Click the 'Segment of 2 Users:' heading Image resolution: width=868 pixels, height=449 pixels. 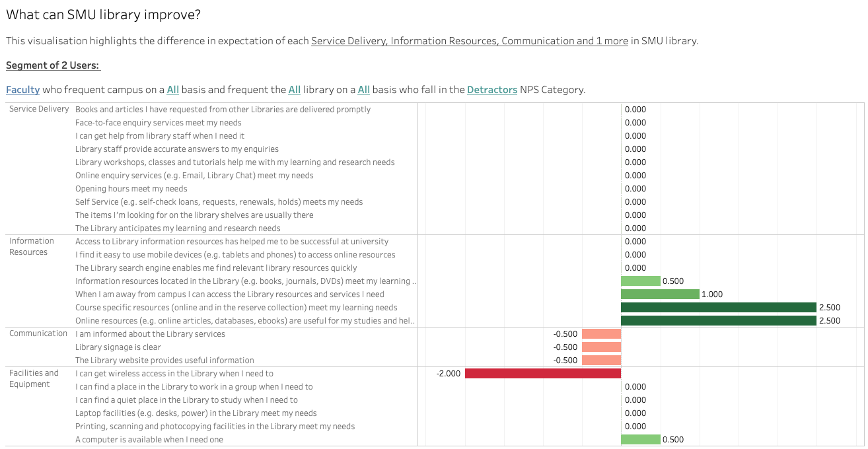(53, 65)
